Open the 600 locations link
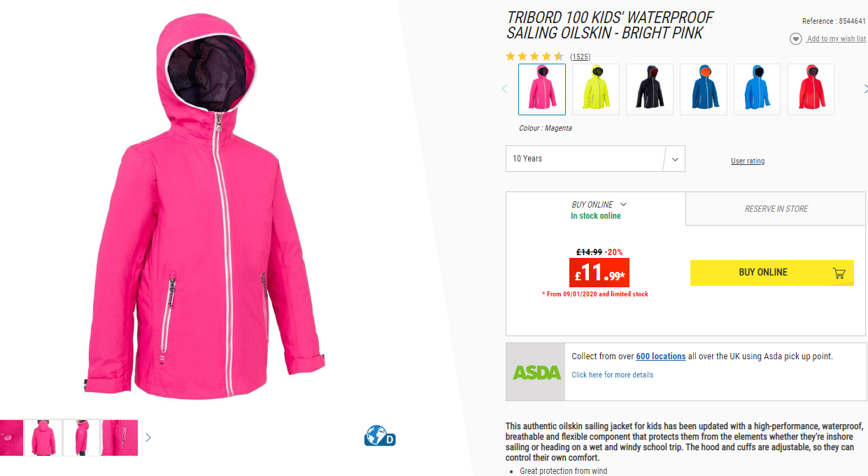Image resolution: width=868 pixels, height=476 pixels. 660,356
